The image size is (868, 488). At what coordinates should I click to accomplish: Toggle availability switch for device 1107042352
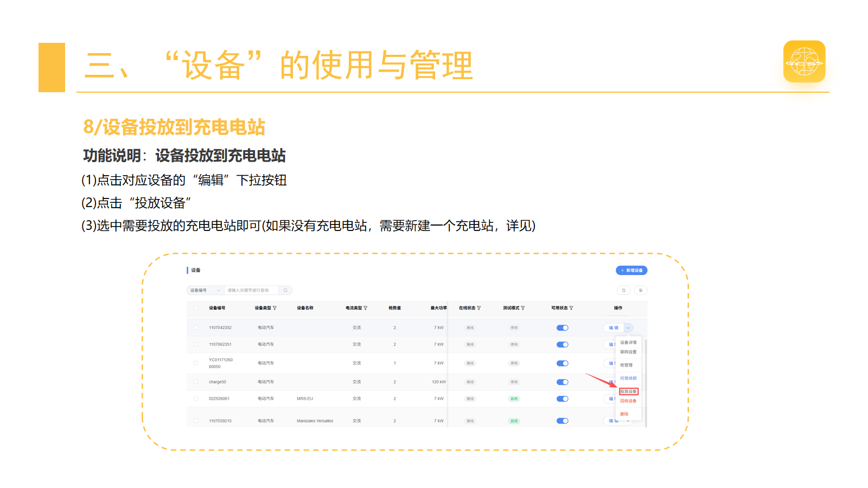(563, 328)
